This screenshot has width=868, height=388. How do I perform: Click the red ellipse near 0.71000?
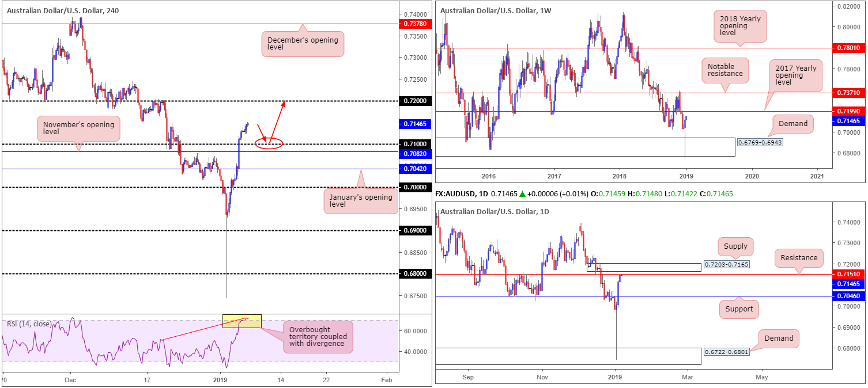click(269, 144)
